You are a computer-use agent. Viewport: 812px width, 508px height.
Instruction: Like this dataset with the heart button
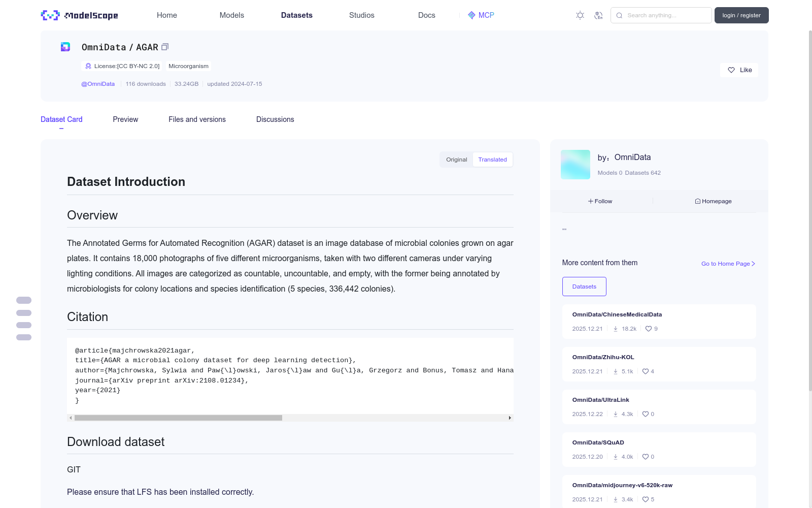(739, 70)
